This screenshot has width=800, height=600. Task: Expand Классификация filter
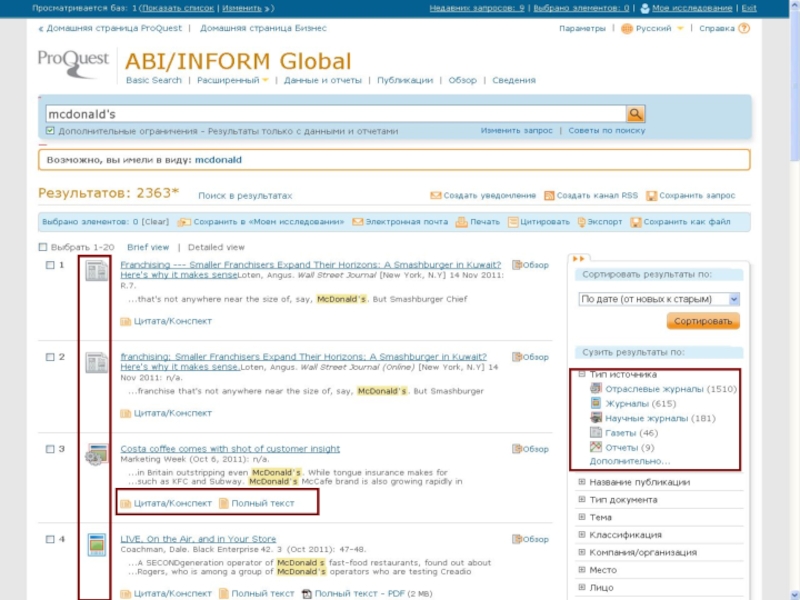click(582, 534)
